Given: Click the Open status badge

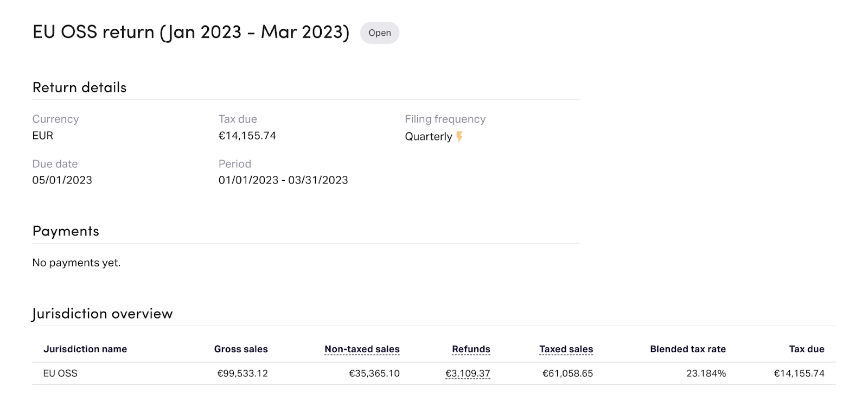Looking at the screenshot, I should pos(380,33).
